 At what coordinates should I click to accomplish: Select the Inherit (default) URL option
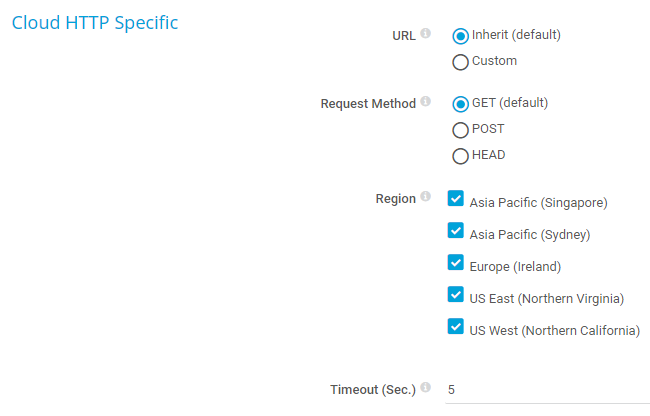pyautogui.click(x=461, y=36)
